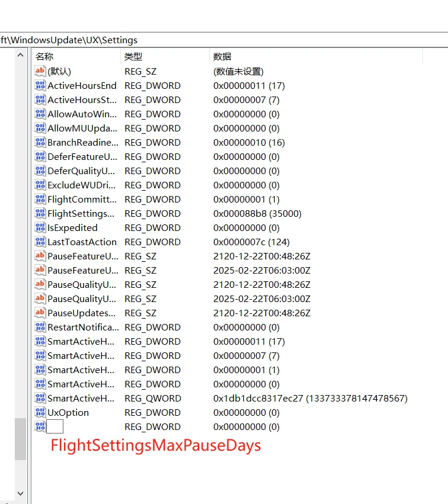The image size is (448, 504).
Task: Click the data cell 0x000088b8 (35000)
Action: click(x=257, y=213)
